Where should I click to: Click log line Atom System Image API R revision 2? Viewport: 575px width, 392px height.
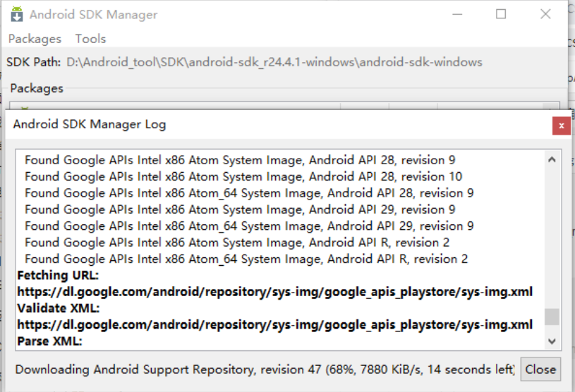(237, 243)
